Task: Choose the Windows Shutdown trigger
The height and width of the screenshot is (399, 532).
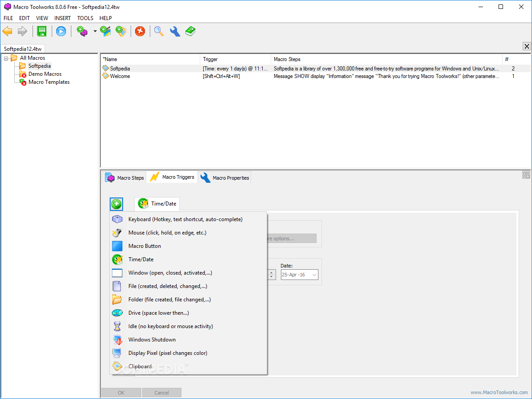Action: point(188,340)
